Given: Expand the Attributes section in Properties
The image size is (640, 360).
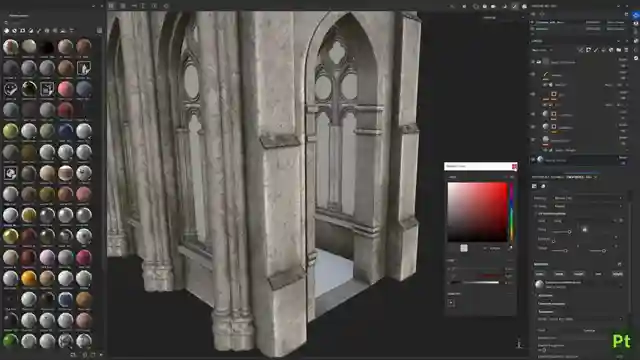Looking at the screenshot, I should click(x=545, y=296).
